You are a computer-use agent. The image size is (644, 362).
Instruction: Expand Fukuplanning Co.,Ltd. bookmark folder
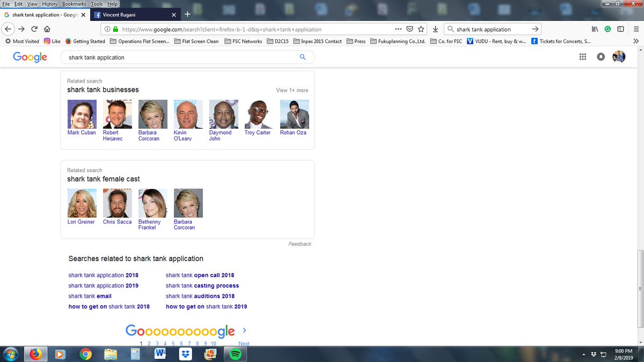(398, 41)
